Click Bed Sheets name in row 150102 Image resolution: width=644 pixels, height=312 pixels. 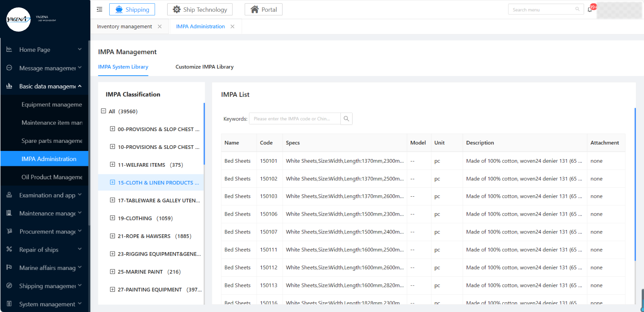coord(238,178)
